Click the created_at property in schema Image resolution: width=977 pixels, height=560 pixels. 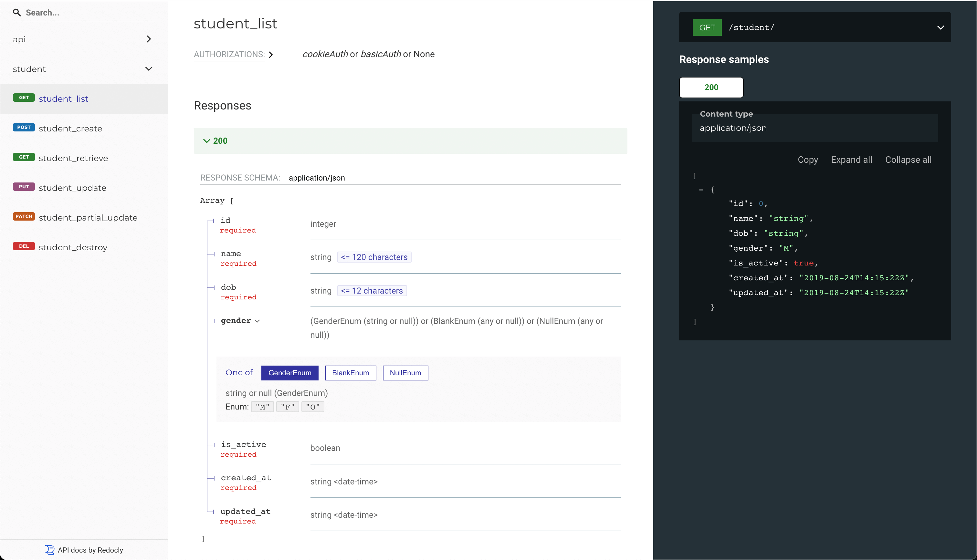(246, 478)
